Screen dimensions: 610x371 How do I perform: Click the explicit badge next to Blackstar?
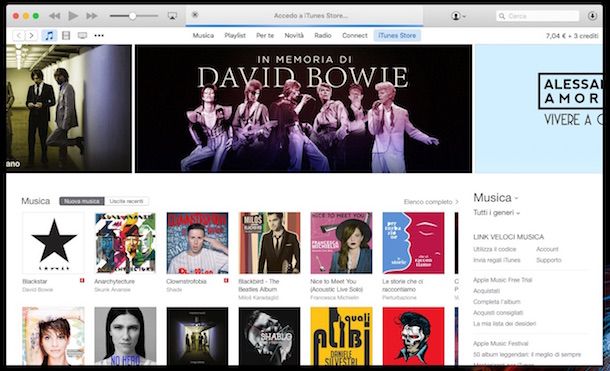[x=82, y=280]
